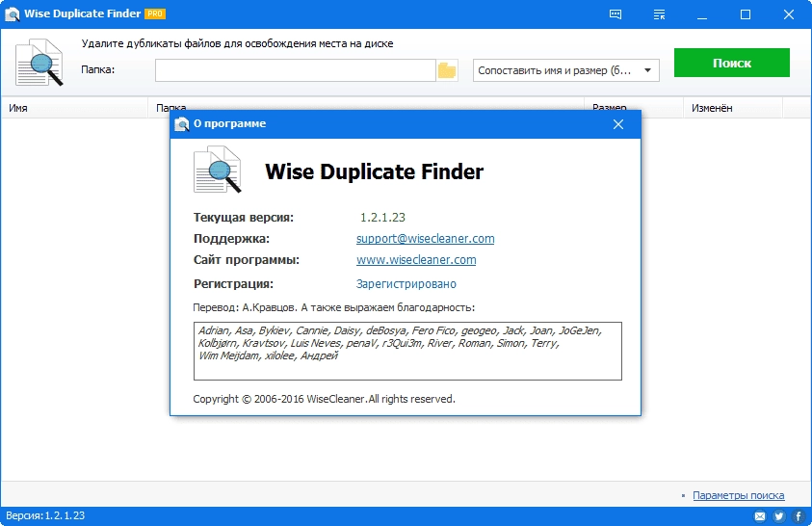
Task: Click the version number 1.2.1.23 in the dialog
Action: tap(382, 218)
